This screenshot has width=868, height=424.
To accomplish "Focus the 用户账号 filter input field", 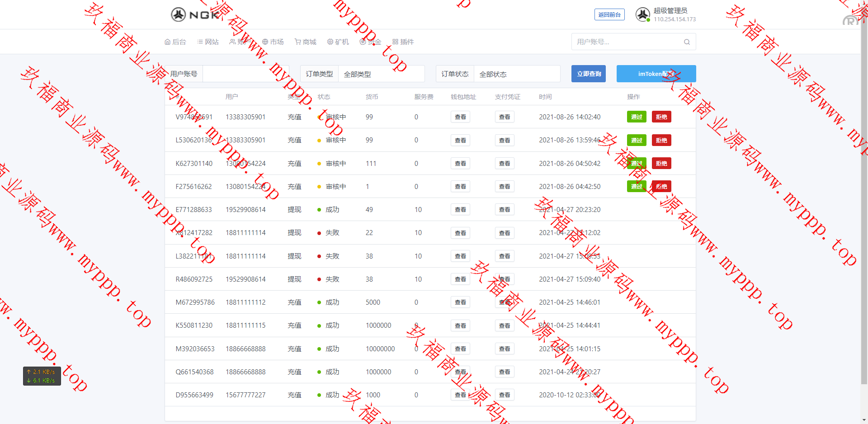I will coord(240,74).
